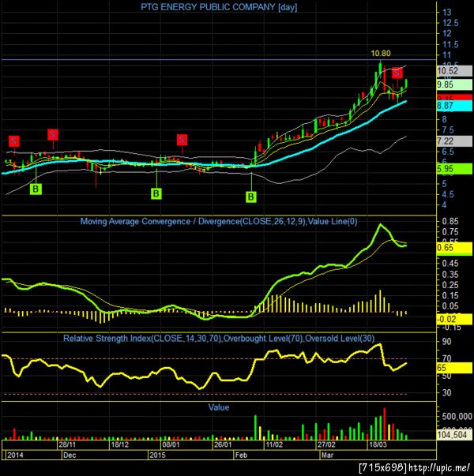Click the S sell marker in mid-January 2015

pyautogui.click(x=182, y=140)
